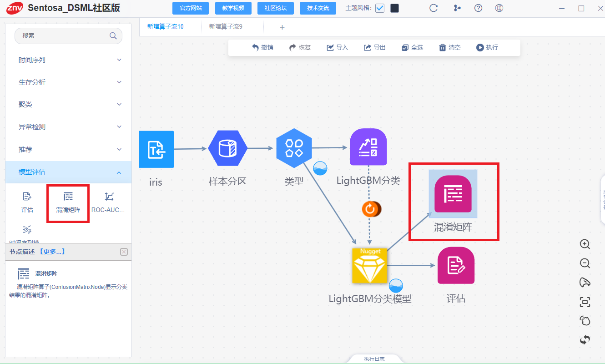The image size is (605, 364).
Task: Select the 评估 node on canvas
Action: 456,265
